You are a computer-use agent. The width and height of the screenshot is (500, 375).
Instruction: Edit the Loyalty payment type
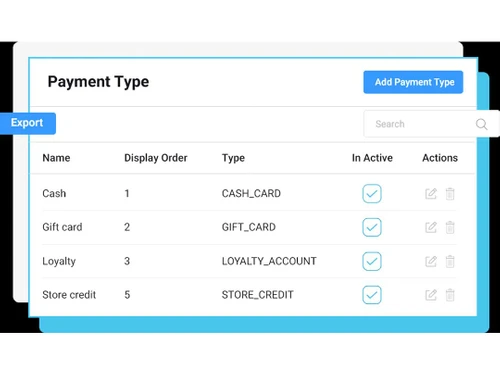(431, 261)
